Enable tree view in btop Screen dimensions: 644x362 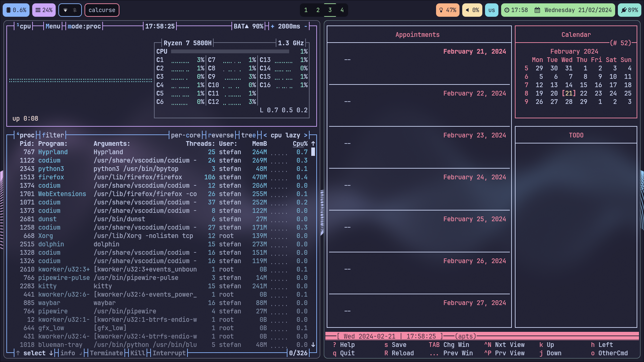tap(248, 135)
